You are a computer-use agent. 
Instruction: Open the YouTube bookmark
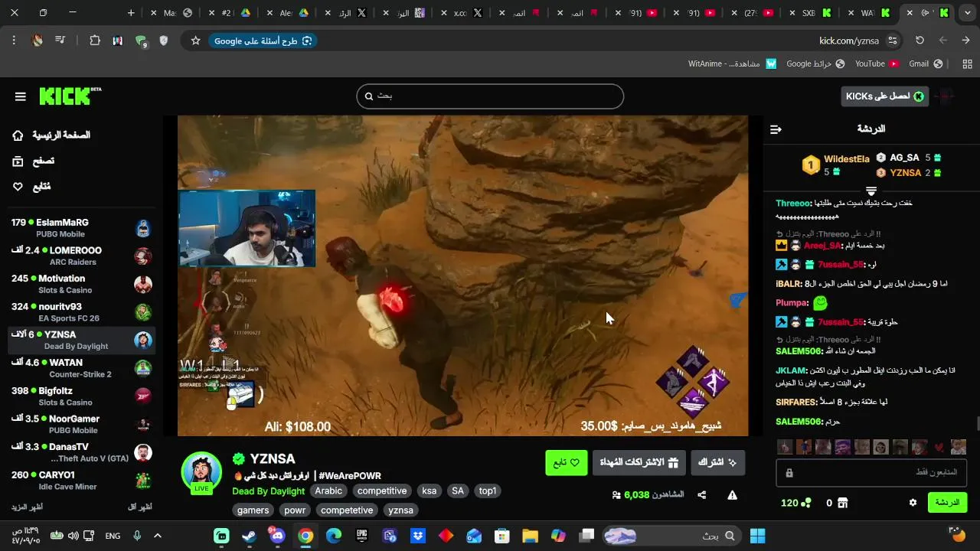click(877, 64)
